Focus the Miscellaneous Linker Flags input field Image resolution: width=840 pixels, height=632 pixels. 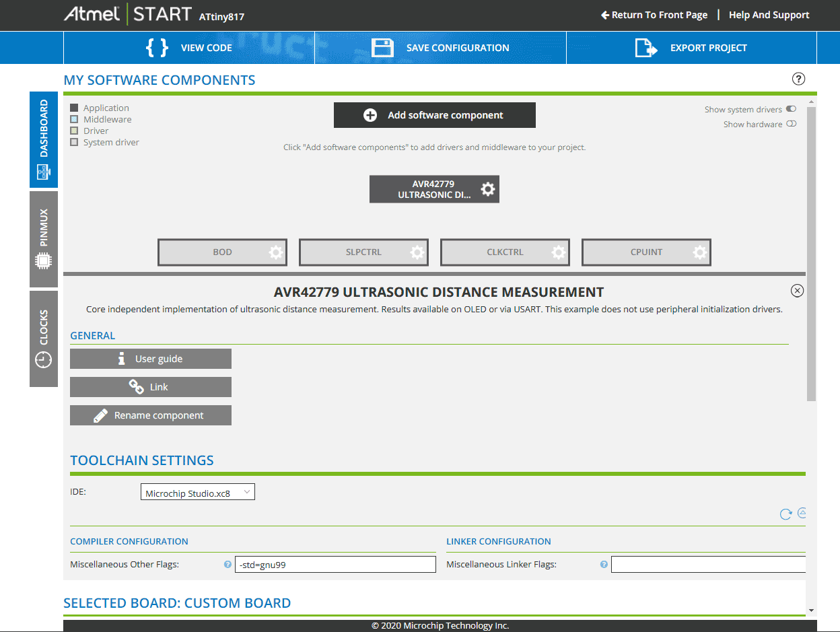(708, 565)
